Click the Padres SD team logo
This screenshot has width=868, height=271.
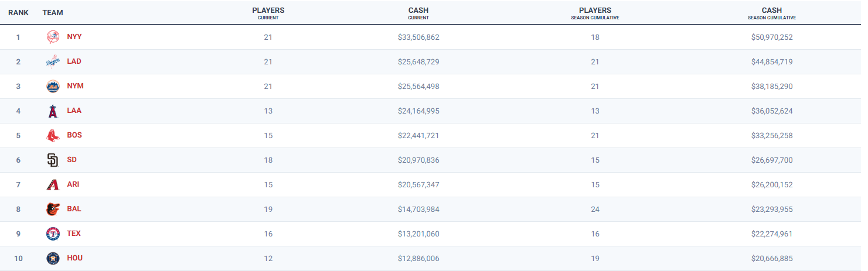click(53, 160)
